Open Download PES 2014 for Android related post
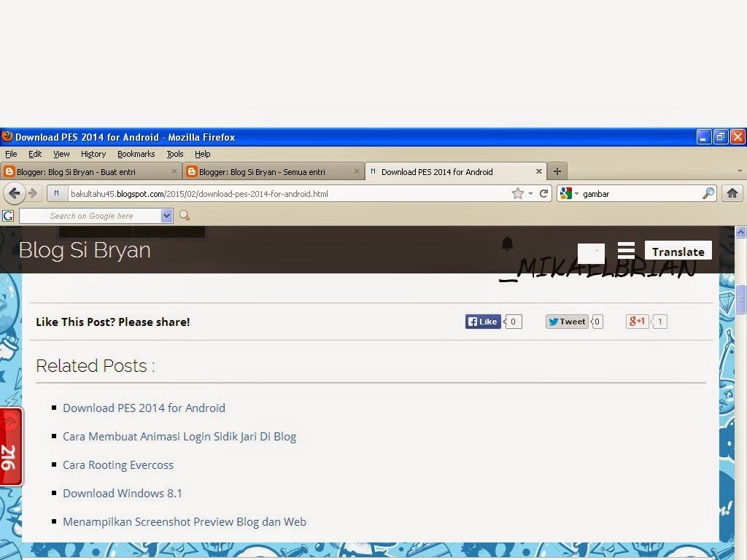The height and width of the screenshot is (560, 747). [144, 408]
